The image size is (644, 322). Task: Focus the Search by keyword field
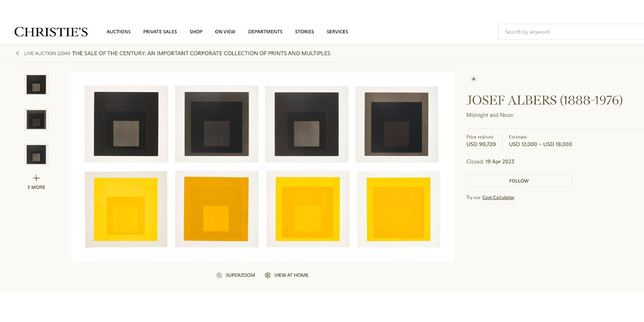click(571, 32)
